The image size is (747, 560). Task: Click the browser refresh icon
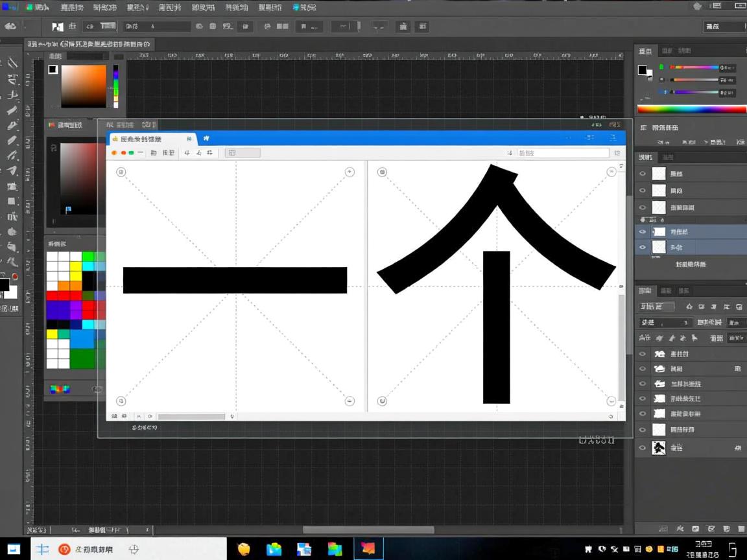[x=186, y=152]
